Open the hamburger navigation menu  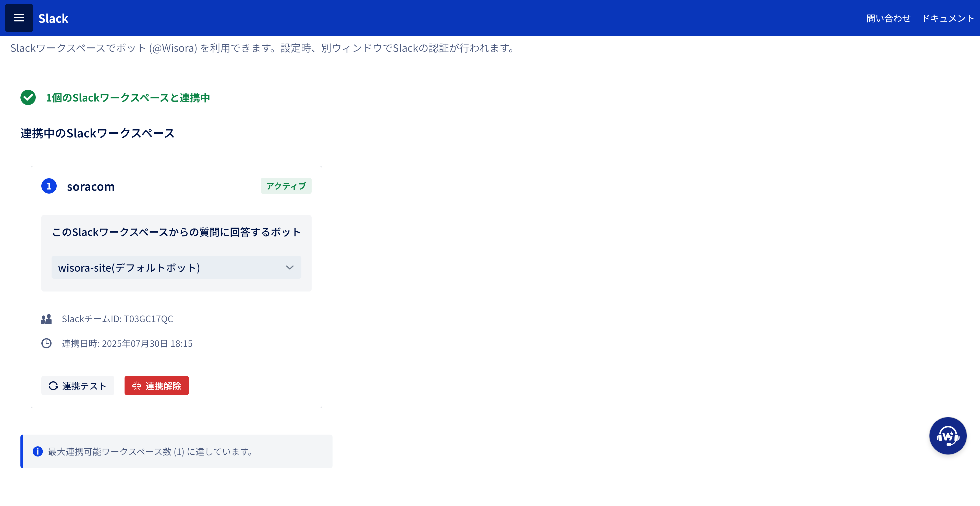[19, 18]
